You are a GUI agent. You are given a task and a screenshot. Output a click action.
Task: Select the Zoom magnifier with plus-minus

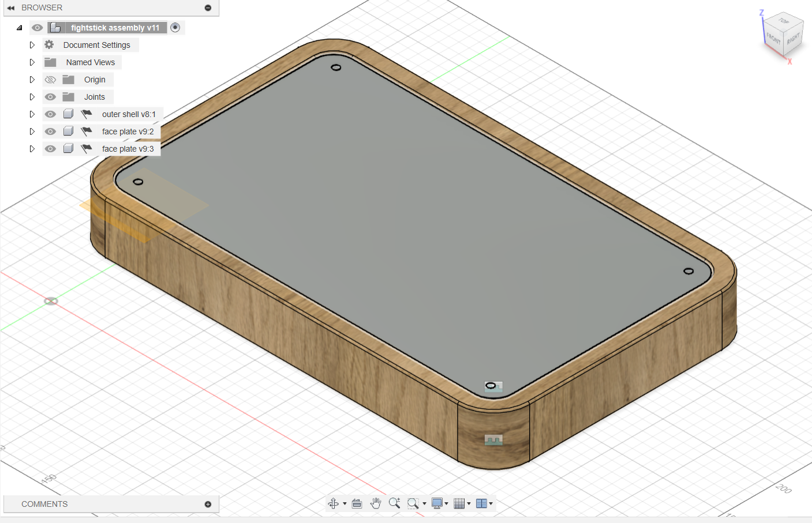394,503
